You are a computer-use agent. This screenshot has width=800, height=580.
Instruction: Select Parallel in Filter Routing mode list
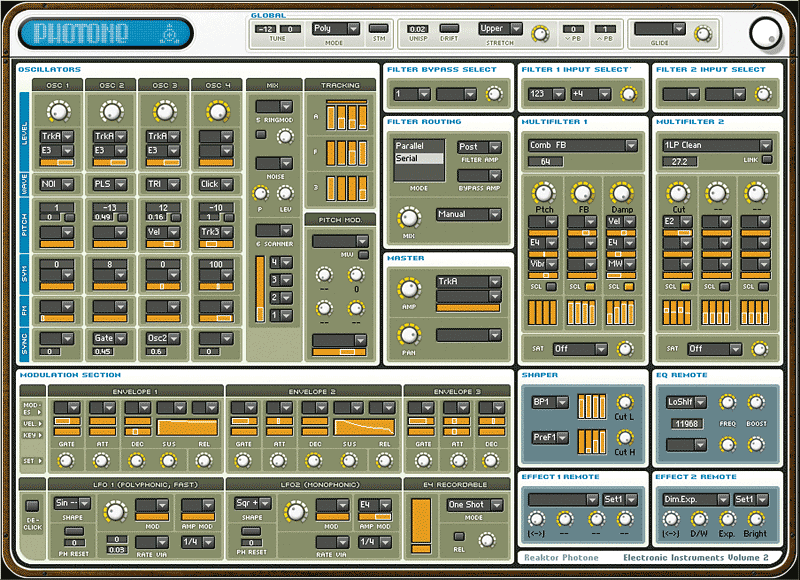pyautogui.click(x=411, y=146)
